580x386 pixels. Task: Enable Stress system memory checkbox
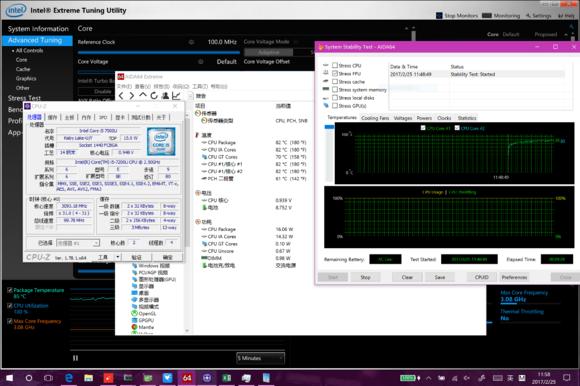point(335,89)
